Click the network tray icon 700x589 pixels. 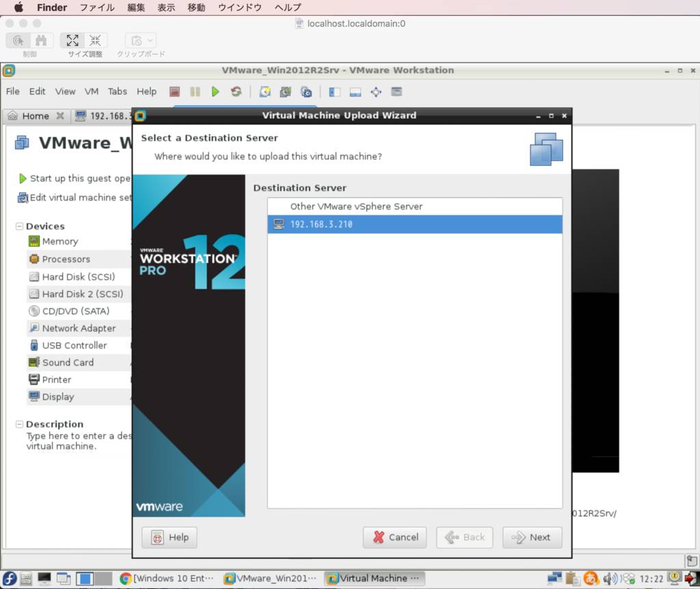(554, 579)
